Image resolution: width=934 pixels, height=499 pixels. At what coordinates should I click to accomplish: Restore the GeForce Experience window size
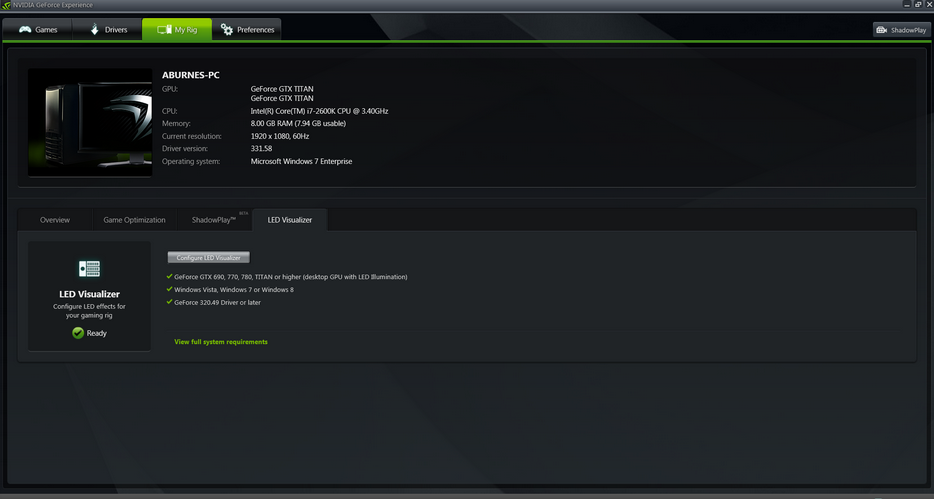918,5
